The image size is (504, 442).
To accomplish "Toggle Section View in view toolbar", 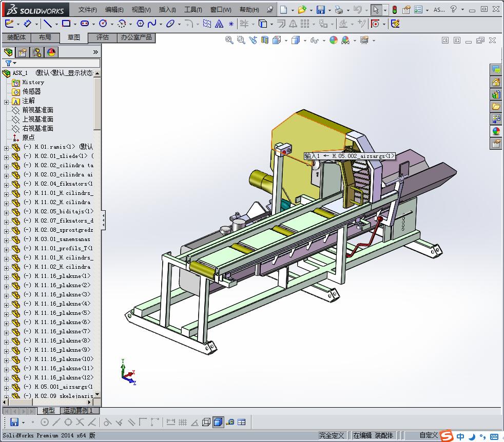I will pyautogui.click(x=265, y=40).
